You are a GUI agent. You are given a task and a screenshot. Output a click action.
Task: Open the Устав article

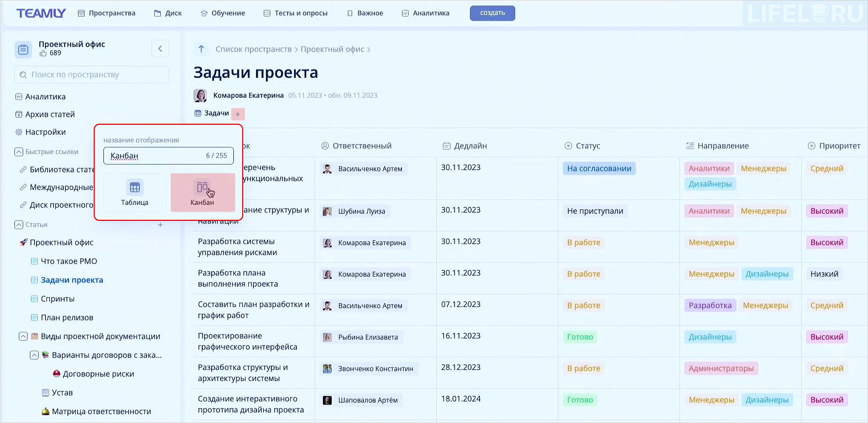(57, 393)
